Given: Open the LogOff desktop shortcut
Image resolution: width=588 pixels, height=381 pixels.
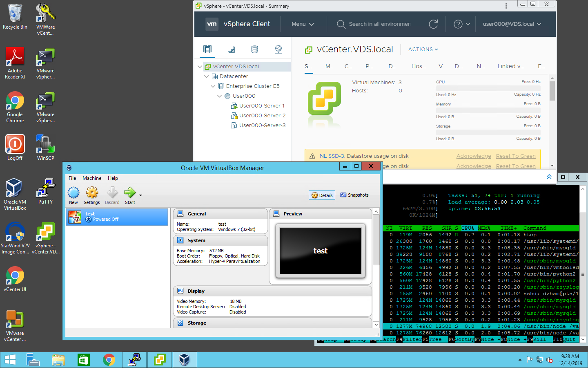Looking at the screenshot, I should click(15, 148).
